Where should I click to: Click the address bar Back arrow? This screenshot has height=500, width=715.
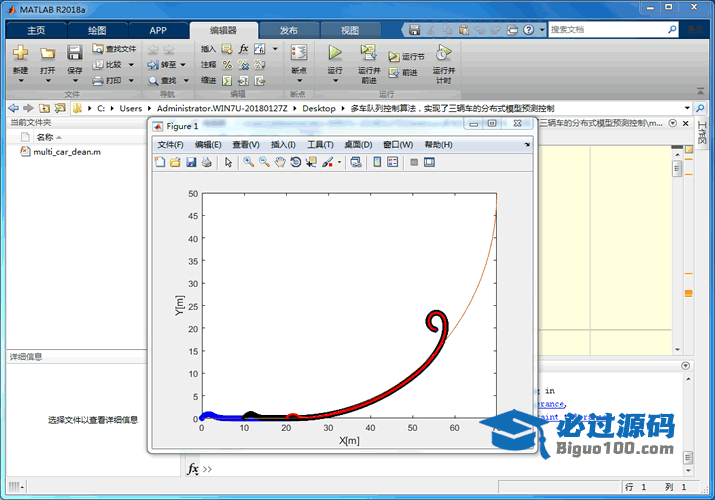tap(14, 108)
